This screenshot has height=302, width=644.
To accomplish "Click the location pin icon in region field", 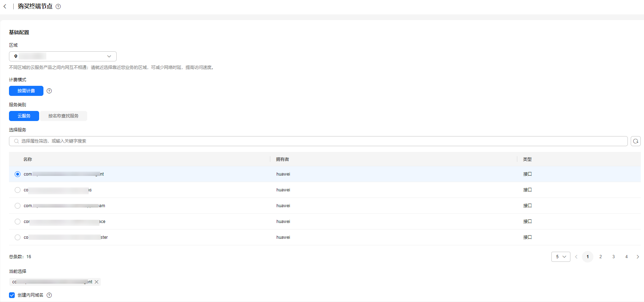I will [x=16, y=56].
